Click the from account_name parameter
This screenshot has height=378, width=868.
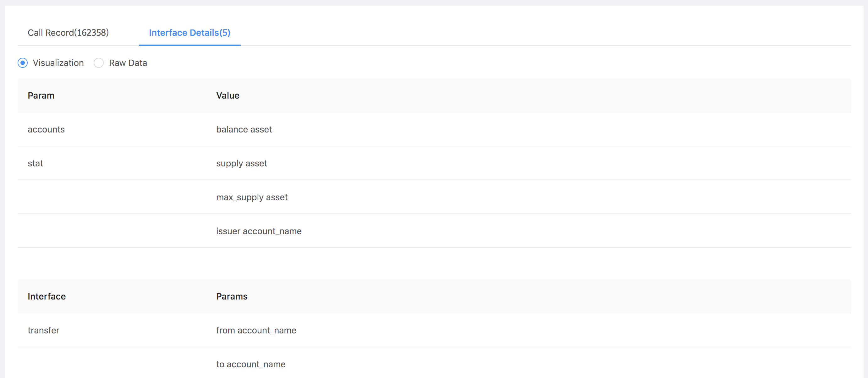tap(256, 331)
